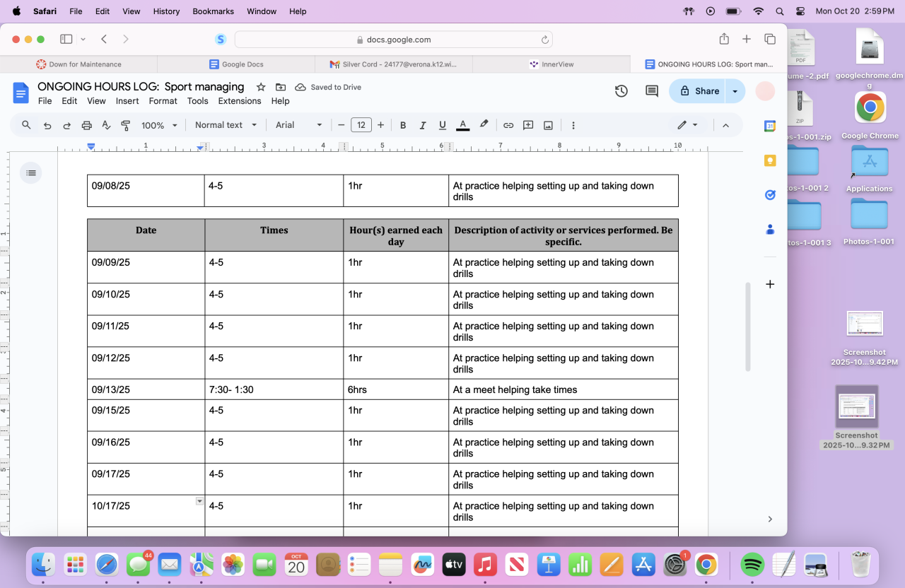Click the print icon in toolbar
The image size is (905, 588).
click(86, 125)
